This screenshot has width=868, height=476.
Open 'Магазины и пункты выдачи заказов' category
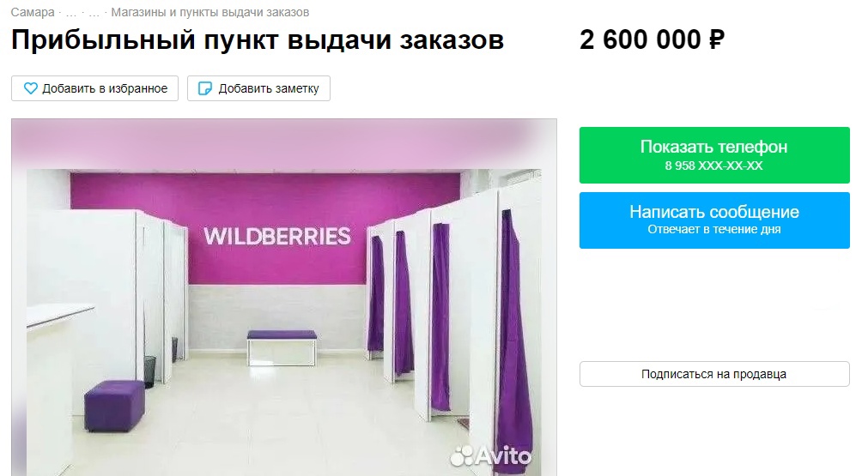tap(210, 12)
